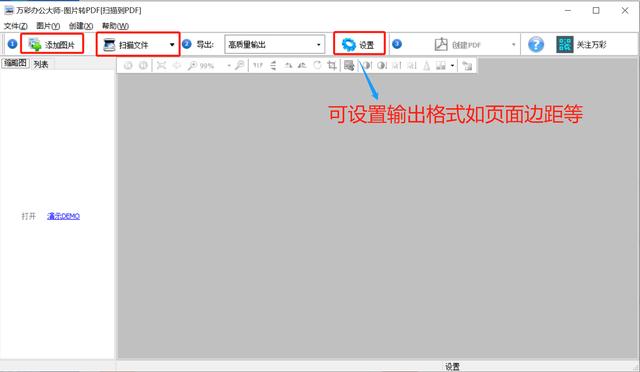
Task: Expand the small arrow after the grid icon
Action: pos(452,66)
